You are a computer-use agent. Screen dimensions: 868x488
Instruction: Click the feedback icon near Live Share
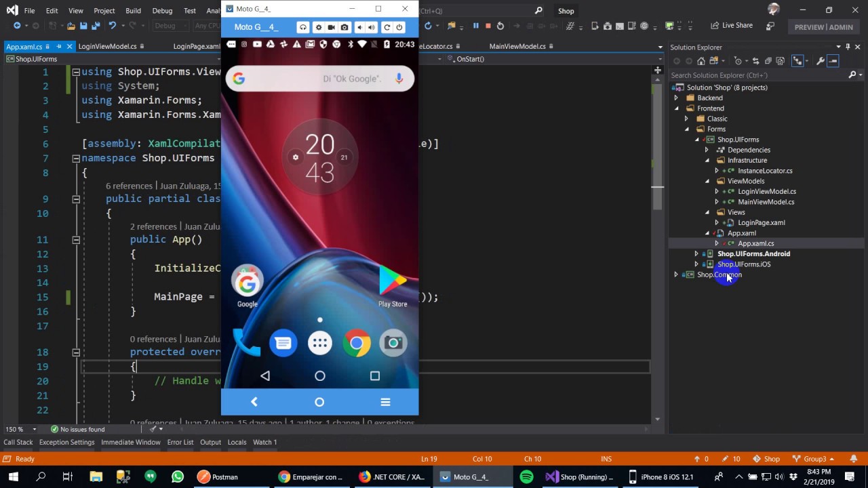coord(770,26)
